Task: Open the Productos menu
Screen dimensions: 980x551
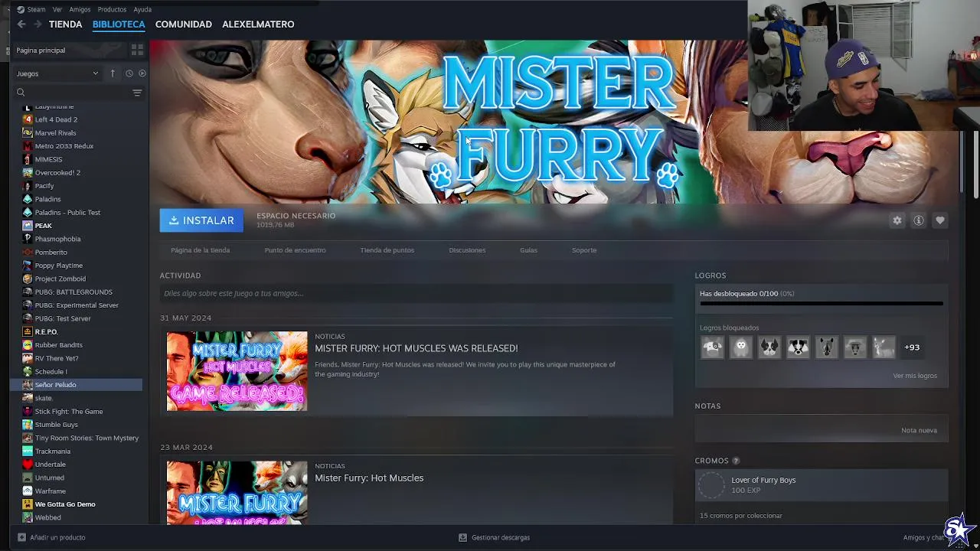Action: (x=112, y=9)
